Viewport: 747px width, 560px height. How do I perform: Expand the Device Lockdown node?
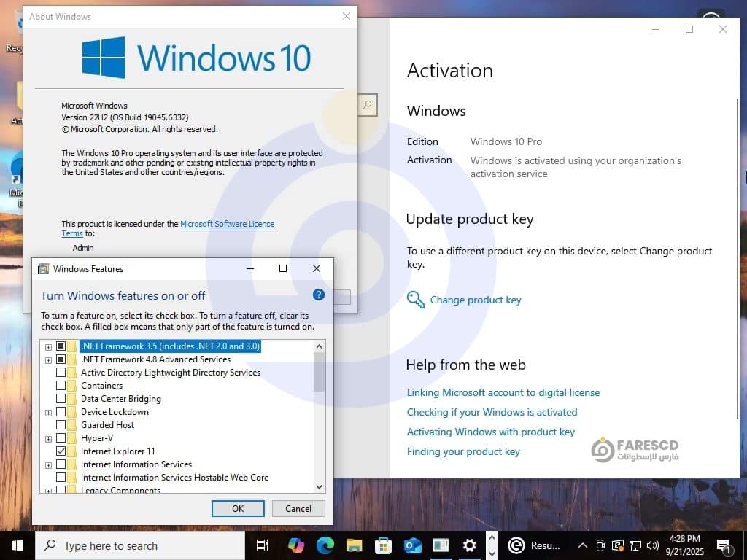(x=48, y=412)
